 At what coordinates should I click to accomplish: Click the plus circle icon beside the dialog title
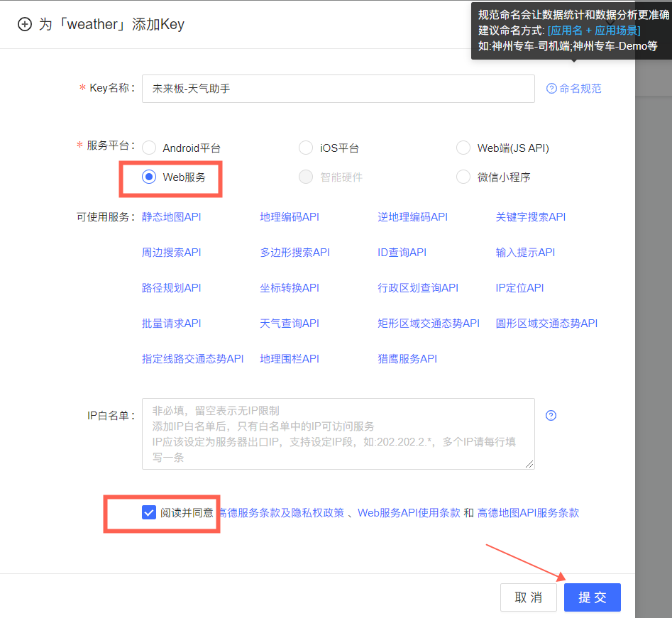pos(24,24)
